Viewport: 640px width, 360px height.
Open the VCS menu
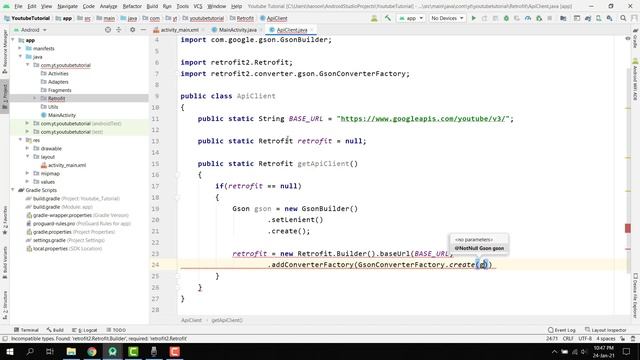tap(198, 6)
